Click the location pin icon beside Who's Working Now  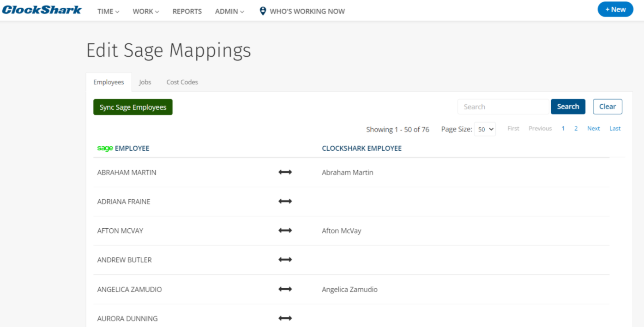point(263,11)
